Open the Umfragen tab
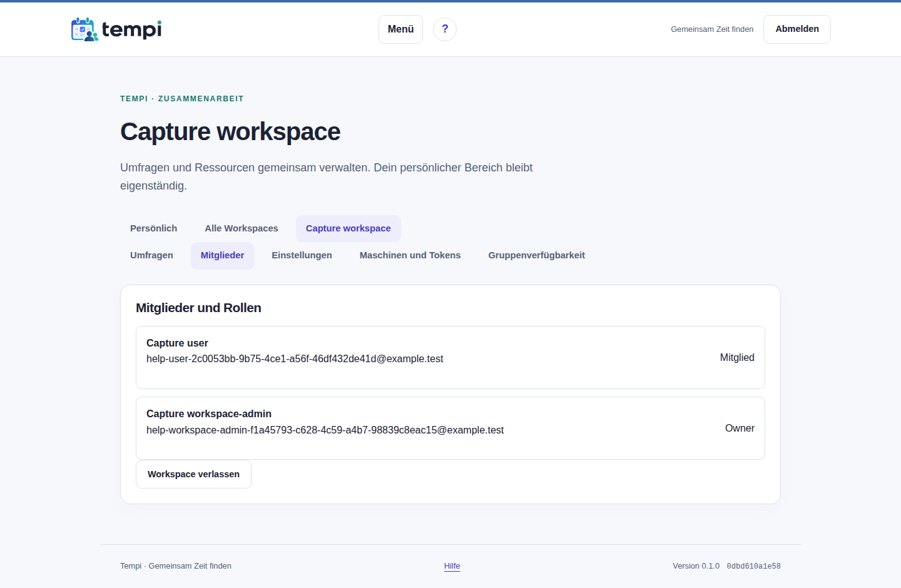Image resolution: width=901 pixels, height=588 pixels. click(151, 256)
